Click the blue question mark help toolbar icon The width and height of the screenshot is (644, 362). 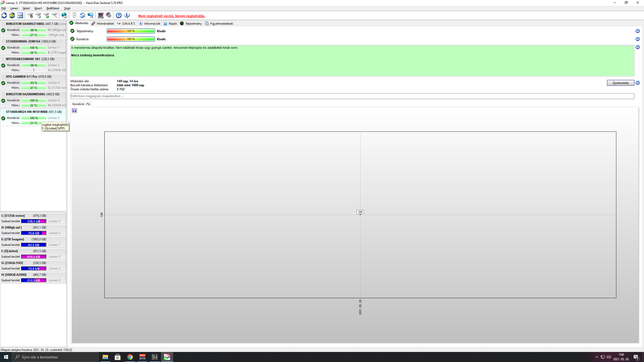[x=118, y=15]
